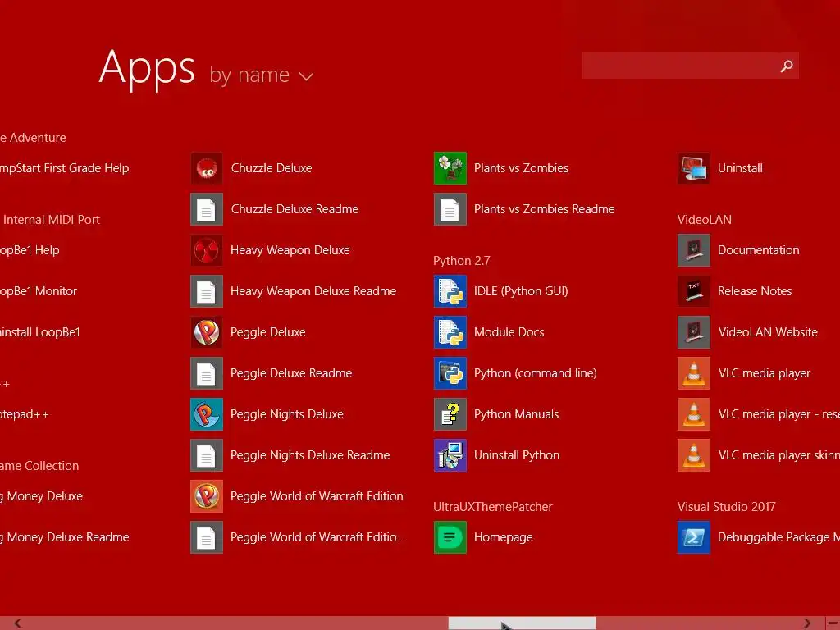This screenshot has width=840, height=630.
Task: Focus the Apps search box
Action: tap(690, 66)
